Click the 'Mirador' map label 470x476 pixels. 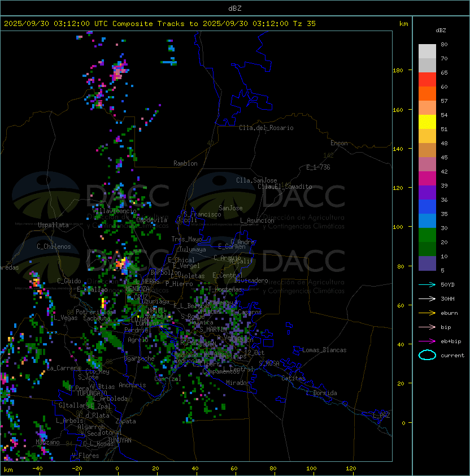tap(238, 383)
